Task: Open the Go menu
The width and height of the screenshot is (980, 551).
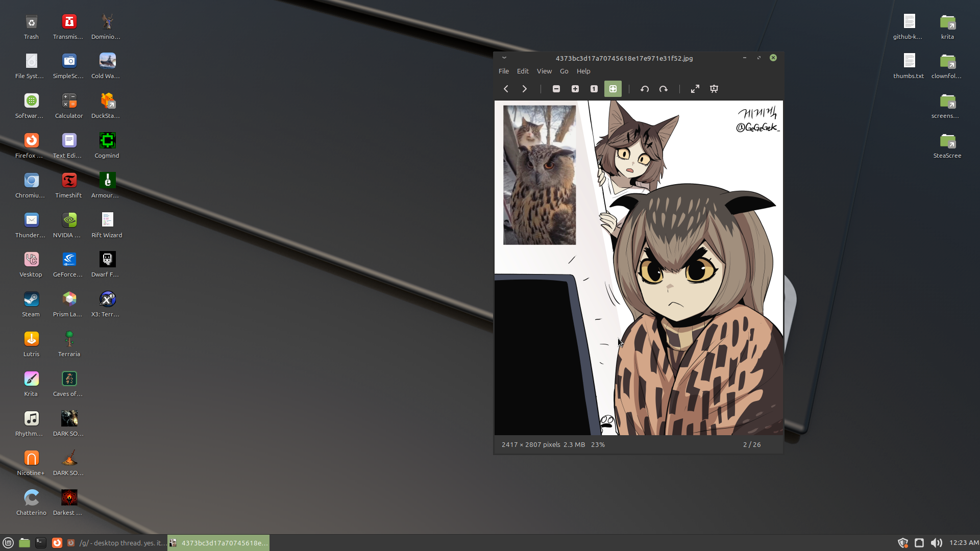Action: tap(564, 71)
